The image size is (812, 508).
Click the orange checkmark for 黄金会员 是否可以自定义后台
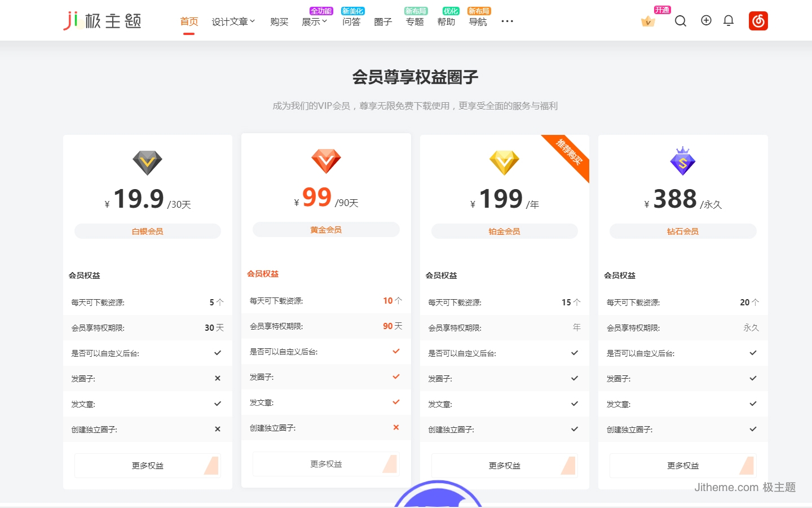pos(396,351)
